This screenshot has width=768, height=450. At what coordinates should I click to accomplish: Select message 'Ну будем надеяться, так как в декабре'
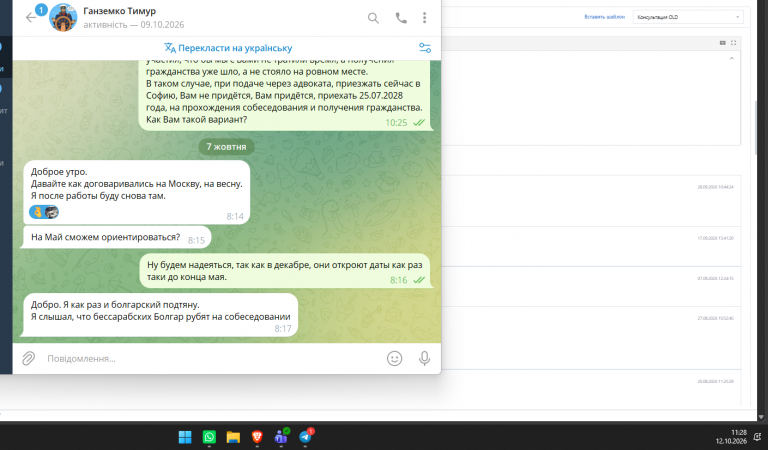pos(285,271)
